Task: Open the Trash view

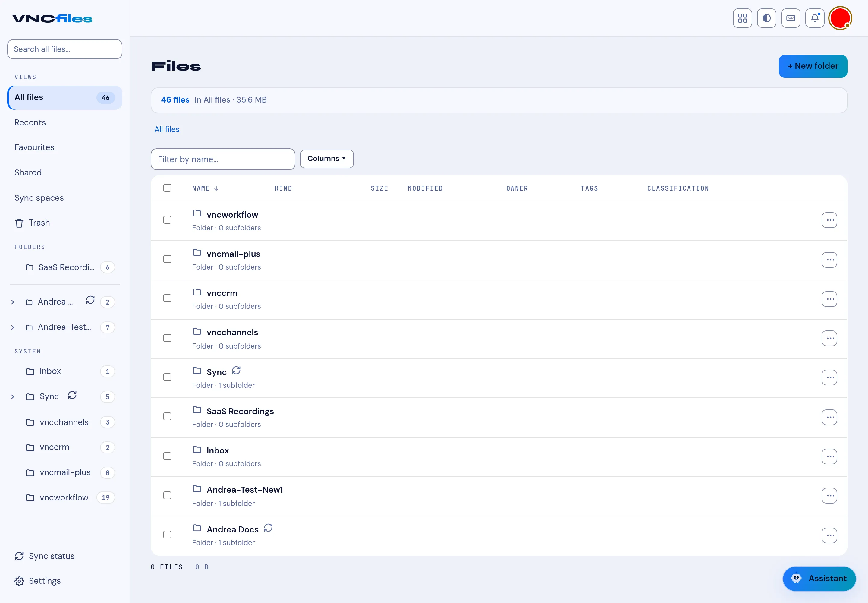Action: coord(64,223)
